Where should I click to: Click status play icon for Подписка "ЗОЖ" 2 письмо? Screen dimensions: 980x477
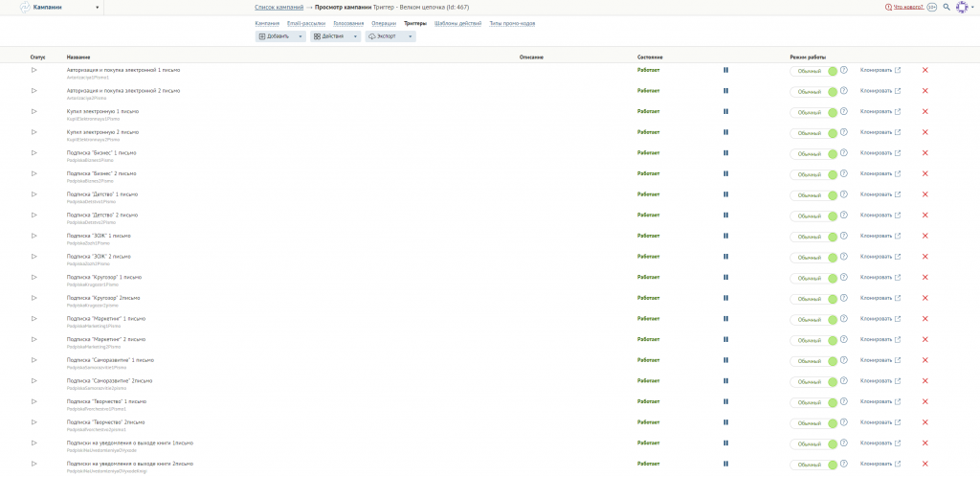click(33, 257)
